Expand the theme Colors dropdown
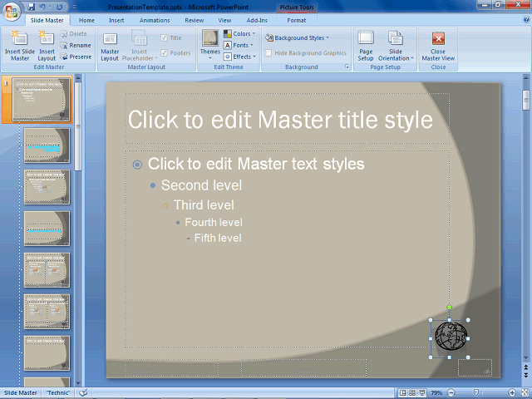The image size is (532, 399). pyautogui.click(x=239, y=33)
